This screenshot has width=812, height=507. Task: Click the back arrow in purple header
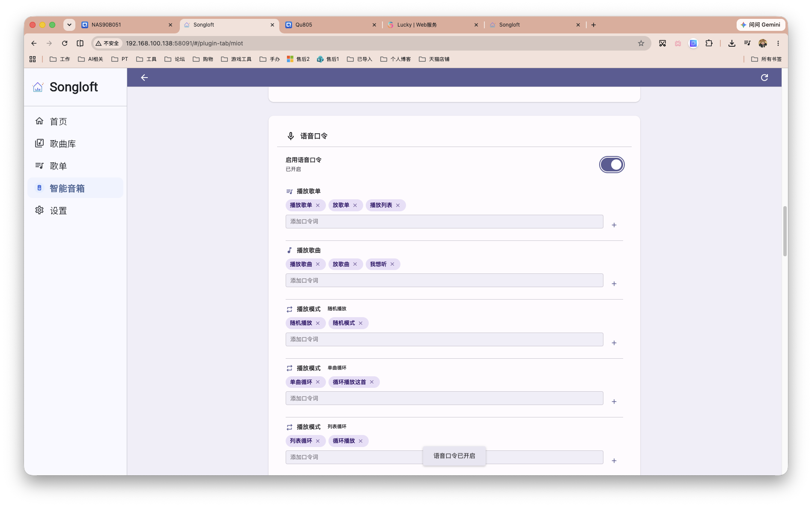[x=144, y=78]
